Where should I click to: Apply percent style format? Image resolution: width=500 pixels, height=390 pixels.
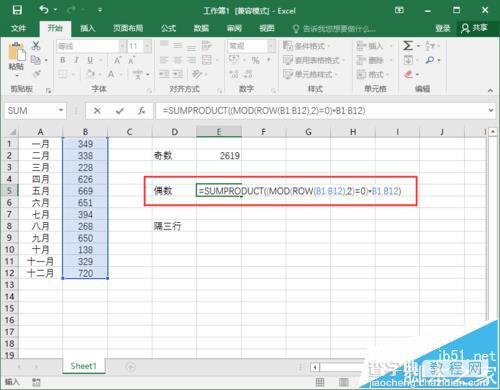(256, 60)
